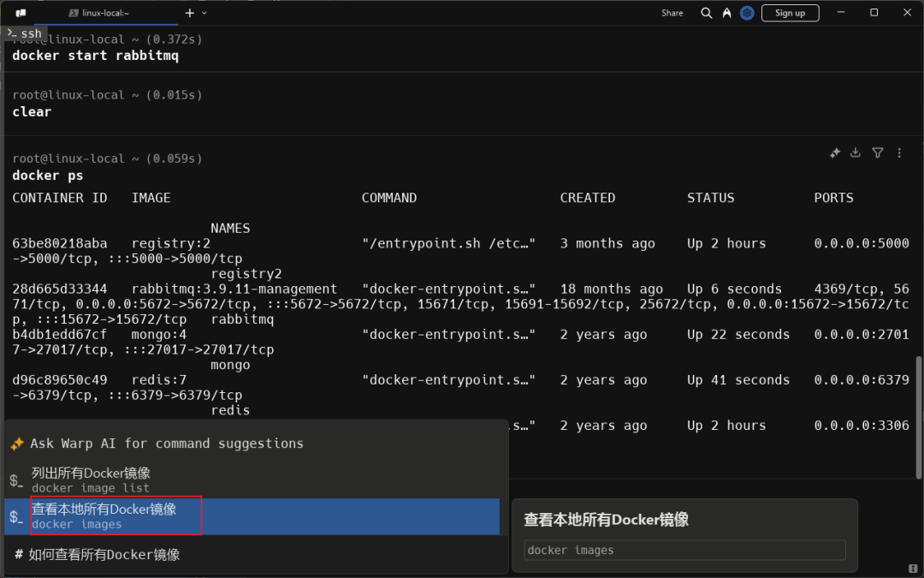Click the AI sparkles icon on docker ps block
Image resolution: width=924 pixels, height=578 pixels.
pos(834,152)
